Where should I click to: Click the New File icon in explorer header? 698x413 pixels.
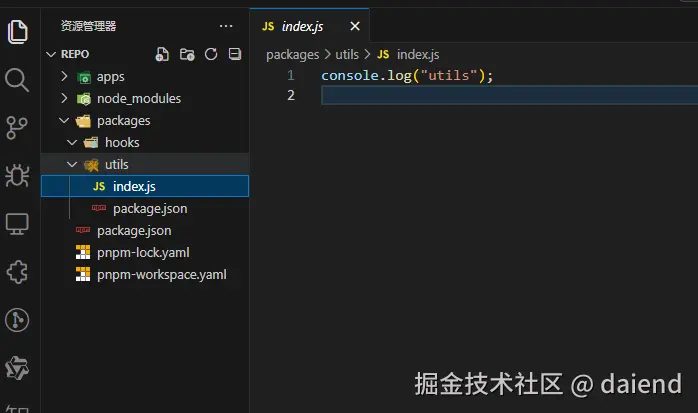(x=163, y=54)
